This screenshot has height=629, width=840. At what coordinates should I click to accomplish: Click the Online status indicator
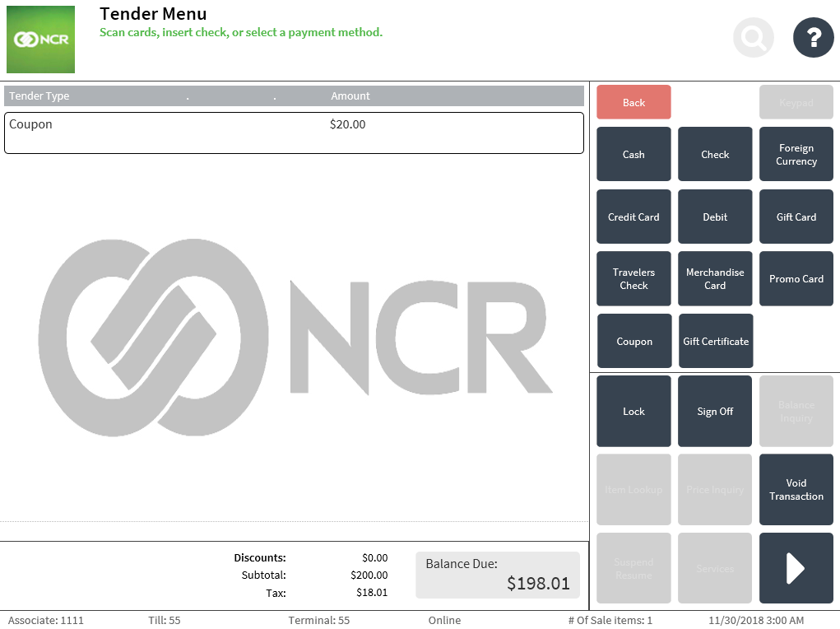(x=444, y=621)
